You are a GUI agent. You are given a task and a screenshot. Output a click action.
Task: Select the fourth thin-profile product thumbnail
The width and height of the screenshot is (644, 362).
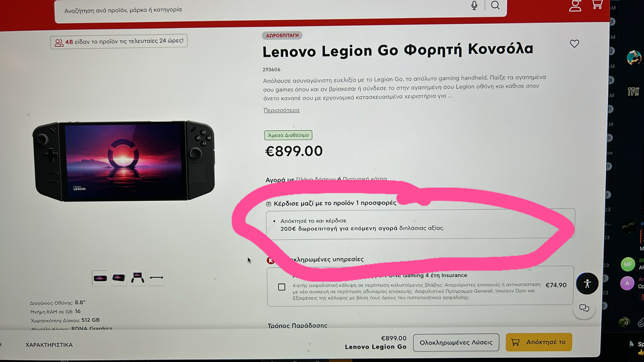pyautogui.click(x=156, y=278)
